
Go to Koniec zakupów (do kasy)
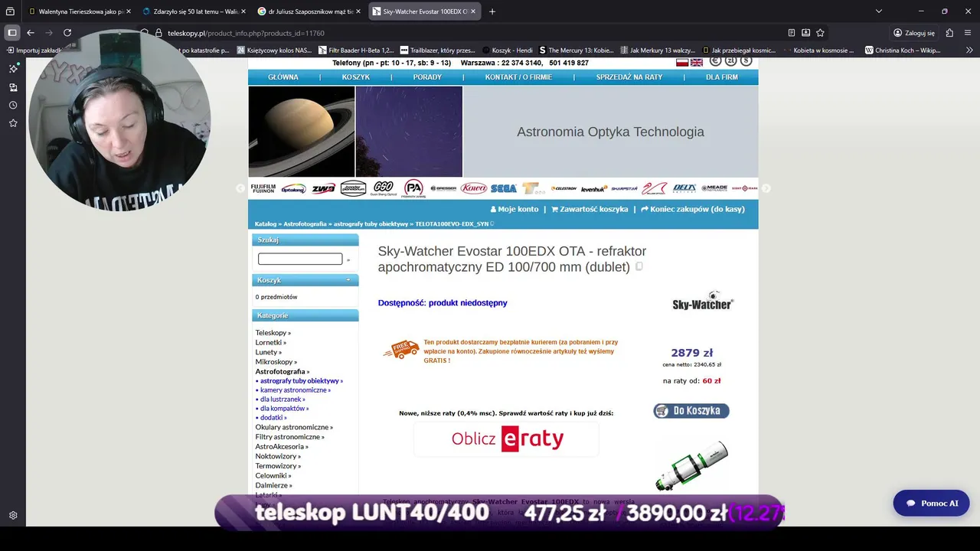pyautogui.click(x=693, y=209)
